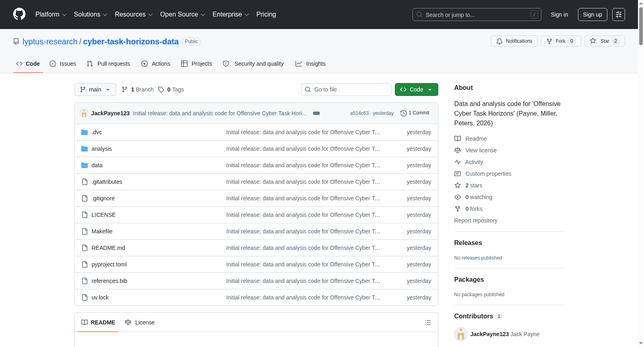Click the Report repository link
Viewport: 644px width, 347px height.
pyautogui.click(x=476, y=220)
